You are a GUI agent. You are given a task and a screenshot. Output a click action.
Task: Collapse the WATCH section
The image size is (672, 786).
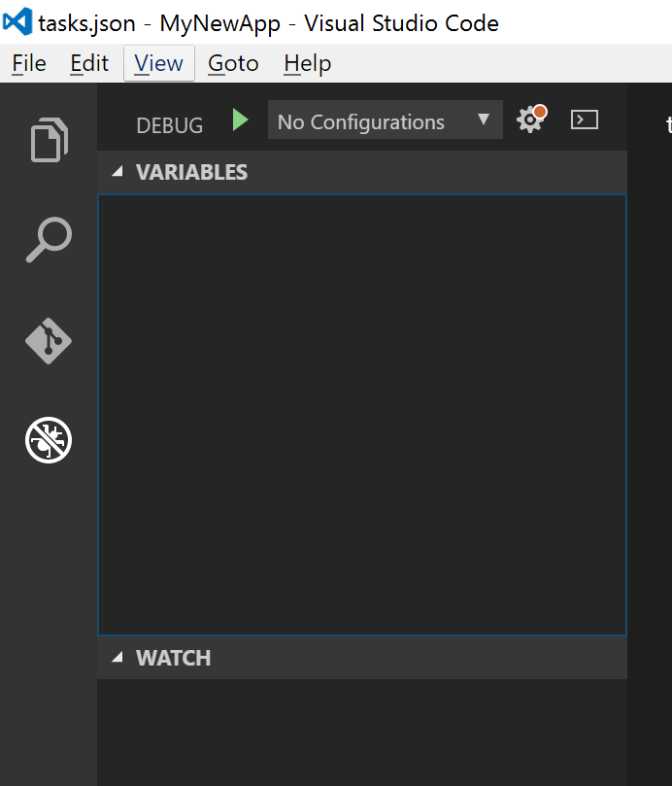[x=117, y=658]
